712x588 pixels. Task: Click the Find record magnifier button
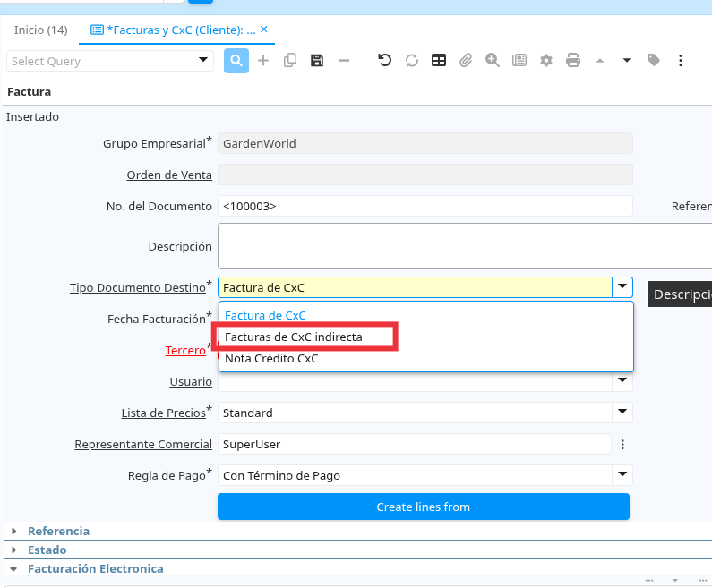point(236,60)
